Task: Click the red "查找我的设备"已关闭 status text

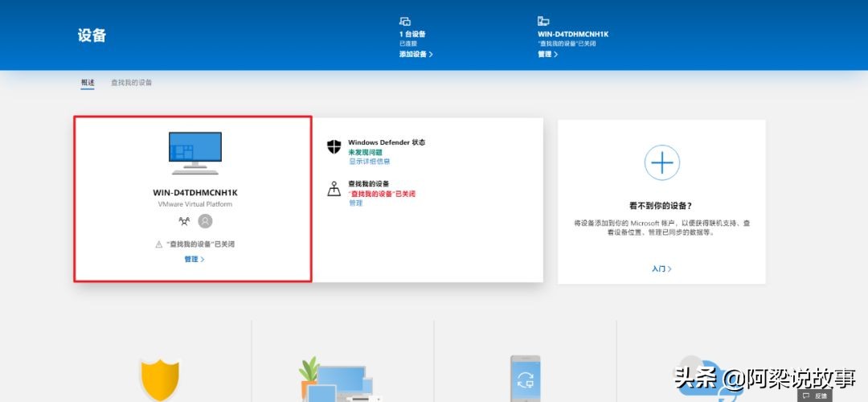Action: tap(382, 194)
